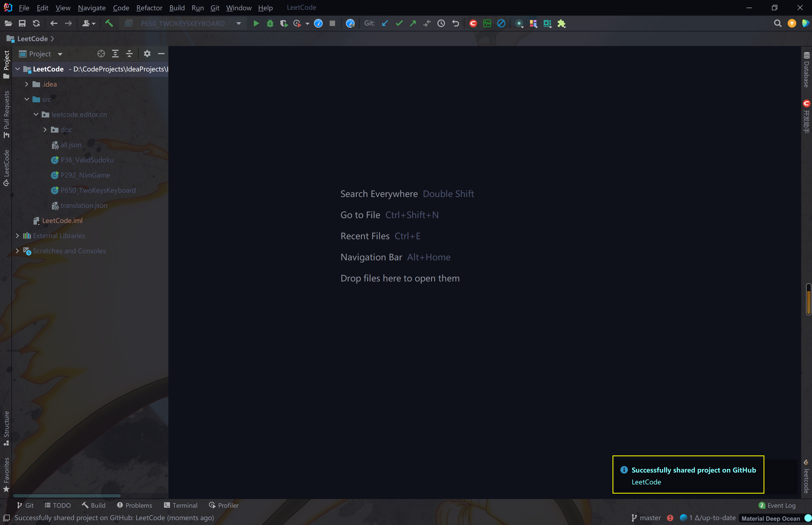Update project via Git blue arrow
The width and height of the screenshot is (812, 525).
tap(385, 24)
